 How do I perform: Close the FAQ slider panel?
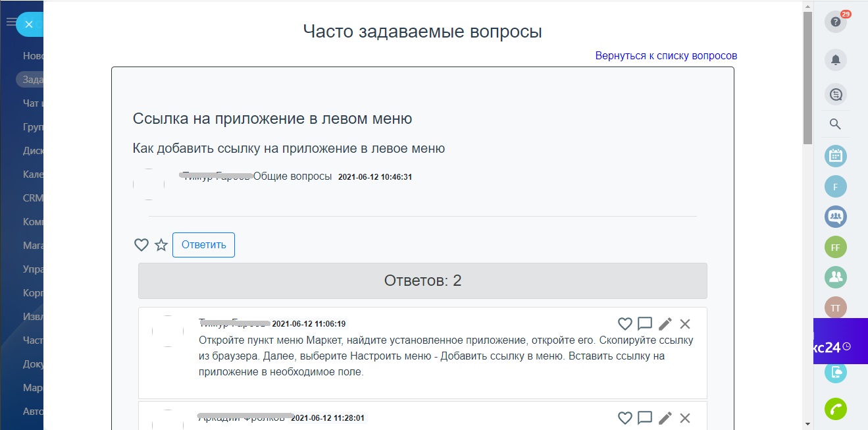(28, 24)
